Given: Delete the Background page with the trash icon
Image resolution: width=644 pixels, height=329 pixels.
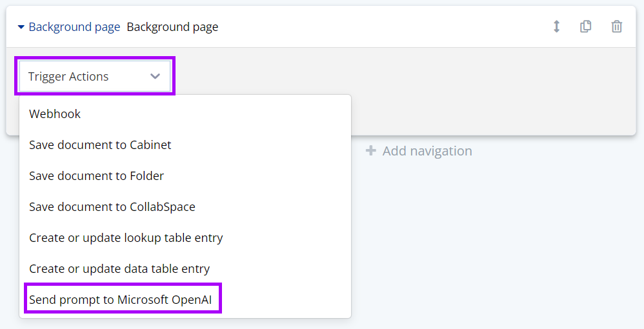Looking at the screenshot, I should [x=617, y=26].
